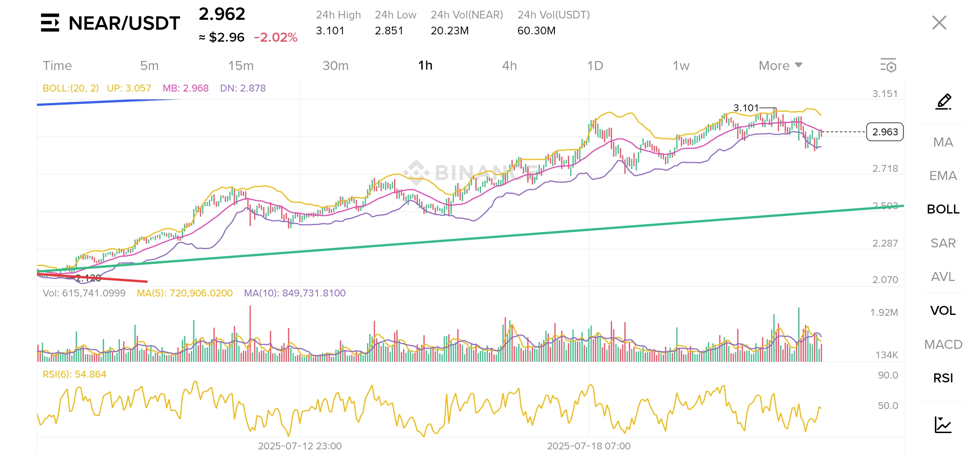Click the 2.963 current price label

[x=885, y=132]
